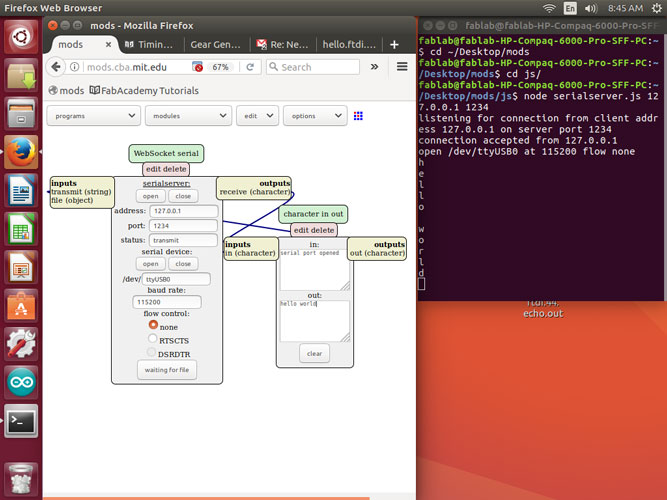
Task: Open LibreOffice Calc from the dock
Action: coord(21,229)
